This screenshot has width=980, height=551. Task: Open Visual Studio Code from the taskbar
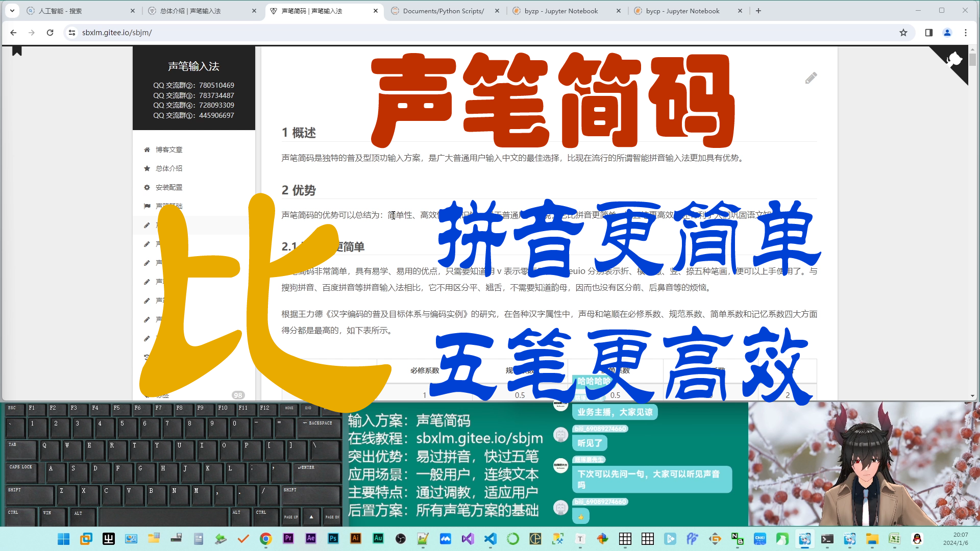[491, 538]
